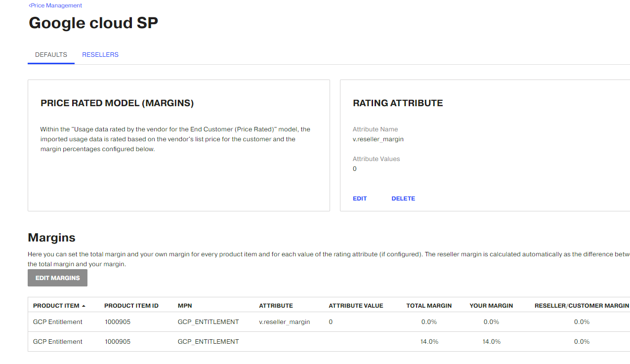The height and width of the screenshot is (364, 630).
Task: Click the Attribute Name label
Action: (376, 129)
